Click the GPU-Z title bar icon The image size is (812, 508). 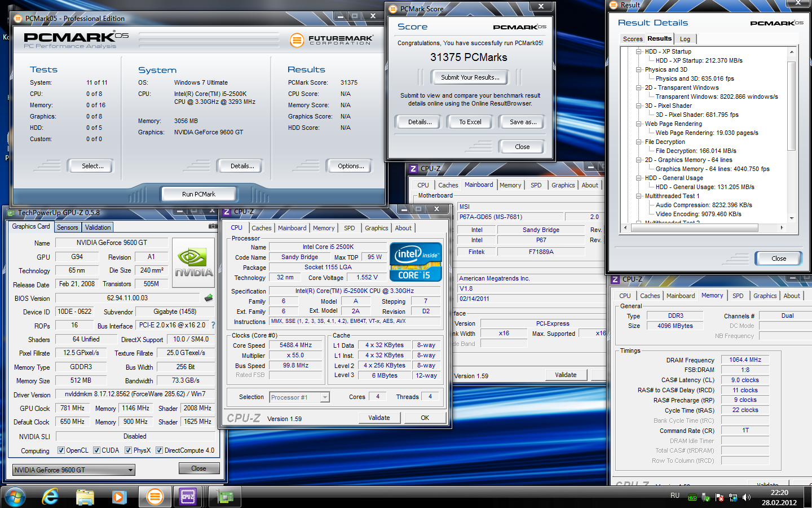(x=11, y=213)
